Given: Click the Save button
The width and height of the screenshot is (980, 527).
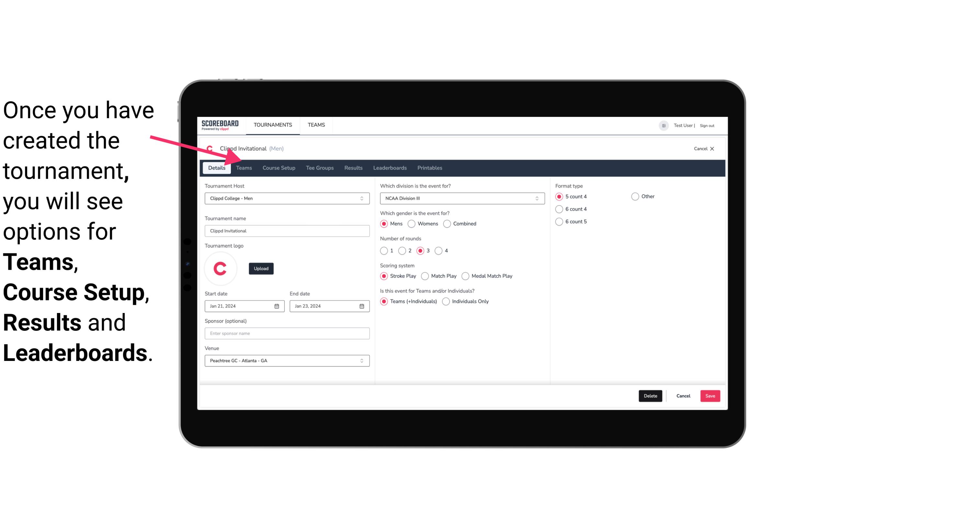Looking at the screenshot, I should pyautogui.click(x=710, y=395).
